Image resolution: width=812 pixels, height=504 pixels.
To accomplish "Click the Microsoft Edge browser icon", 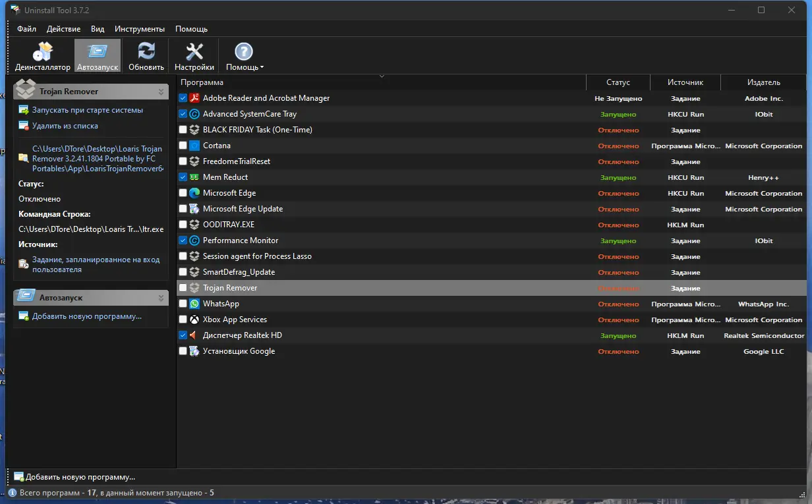I will click(194, 193).
